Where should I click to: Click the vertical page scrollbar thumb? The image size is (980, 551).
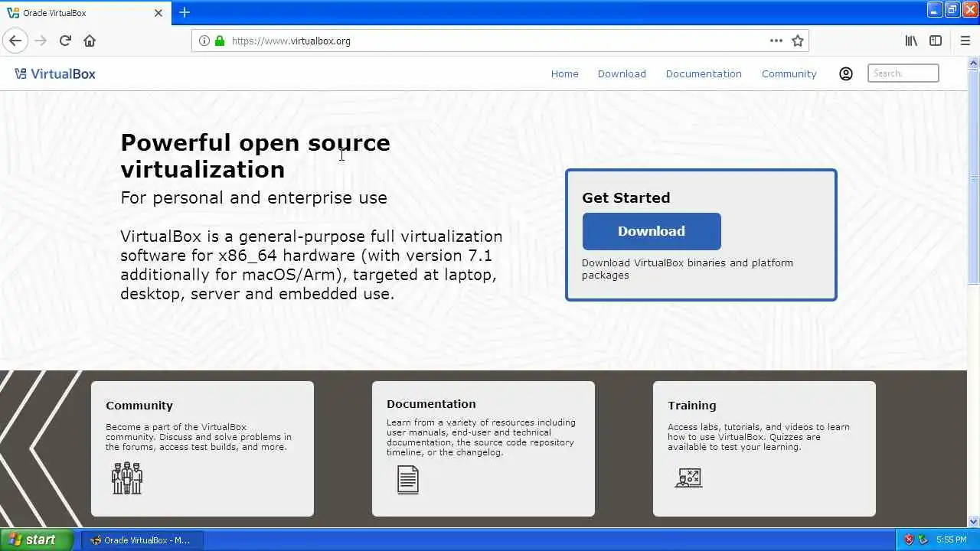[974, 178]
